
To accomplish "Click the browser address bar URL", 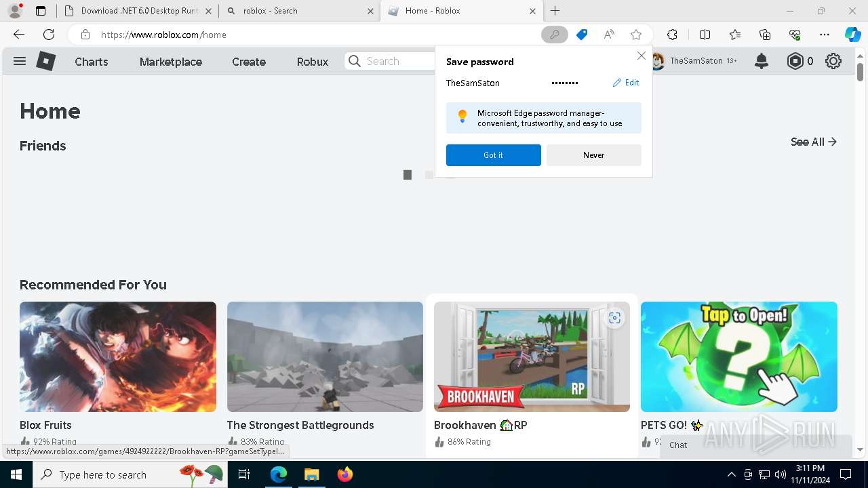I will point(163,35).
